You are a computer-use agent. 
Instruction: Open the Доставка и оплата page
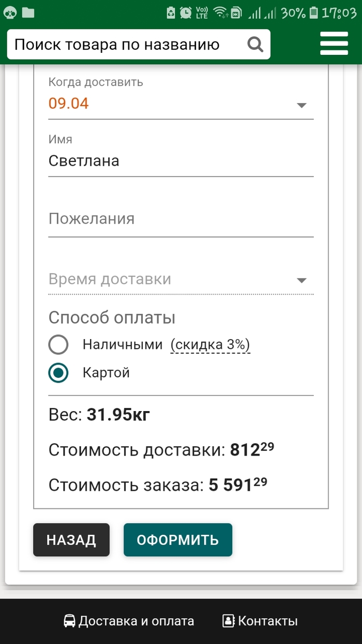[136, 621]
